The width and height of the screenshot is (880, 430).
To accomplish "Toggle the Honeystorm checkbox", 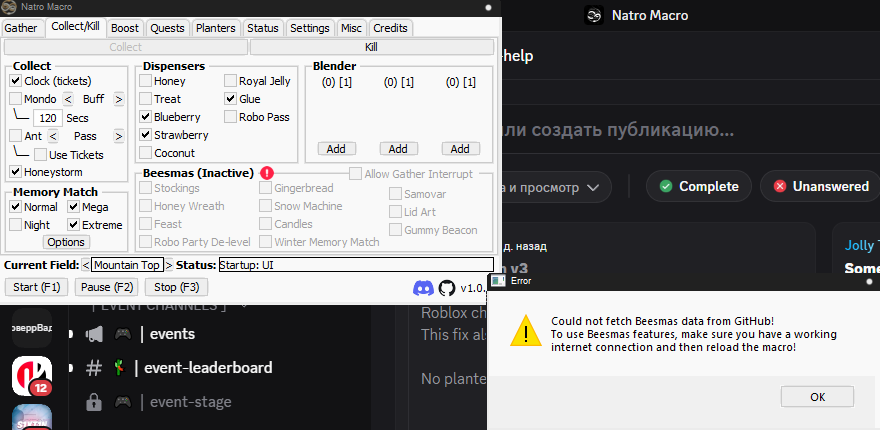I will [x=16, y=172].
